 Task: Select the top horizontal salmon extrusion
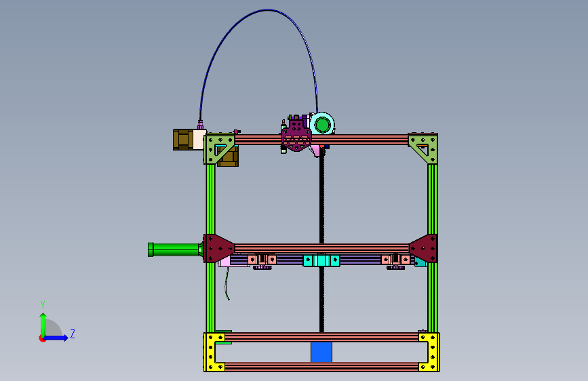[x=360, y=140]
